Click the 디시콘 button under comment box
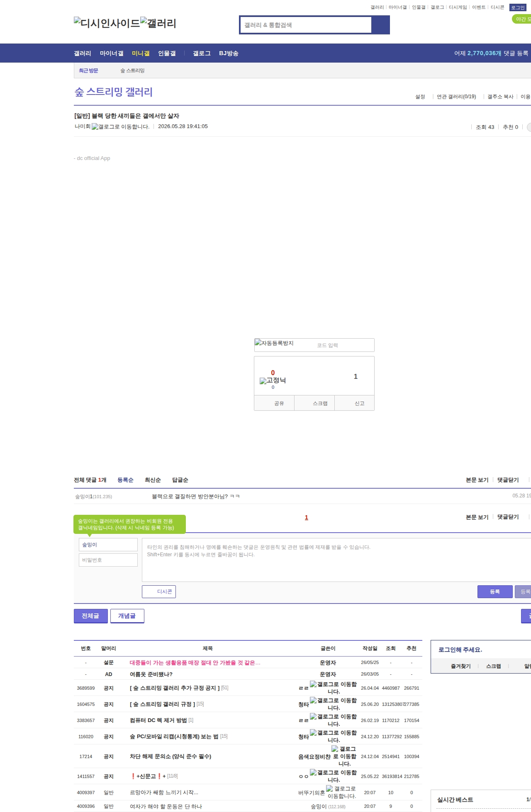Screen dimensions: 531x812 point(159,591)
